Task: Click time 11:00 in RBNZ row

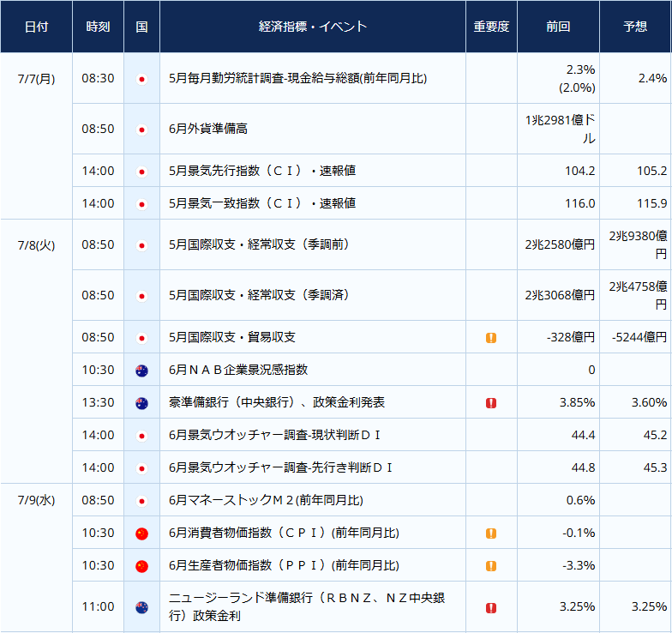Action: (x=98, y=607)
